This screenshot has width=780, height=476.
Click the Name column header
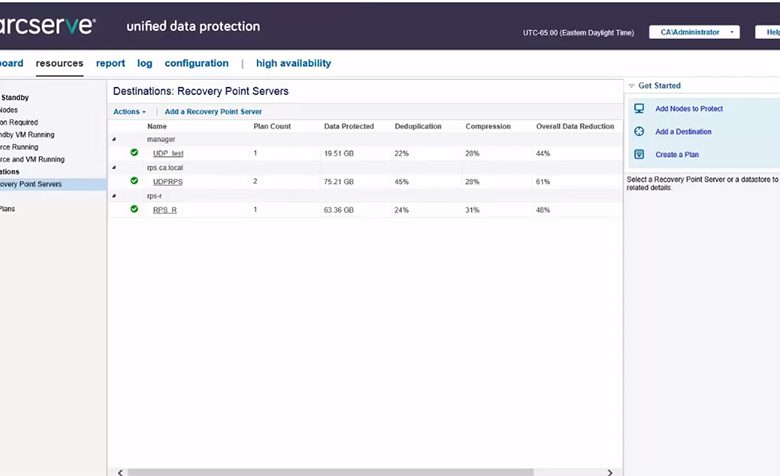tap(157, 126)
